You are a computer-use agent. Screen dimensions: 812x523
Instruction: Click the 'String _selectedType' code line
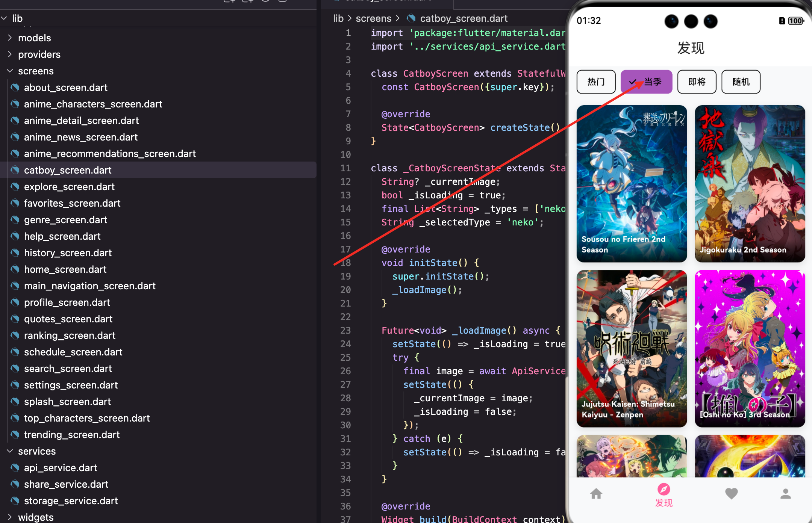pyautogui.click(x=463, y=222)
